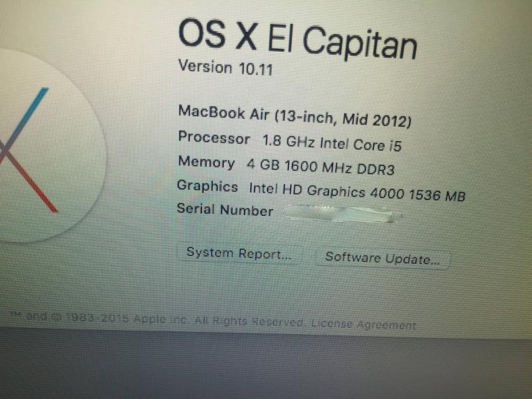Click the Memory label
532x399 pixels.
coord(206,162)
